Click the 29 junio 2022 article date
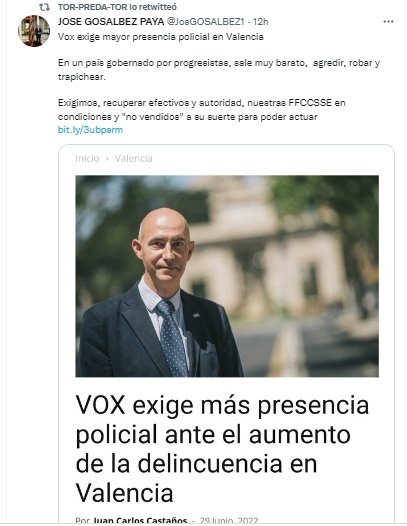Viewport: 407px width, 526px height. pyautogui.click(x=229, y=520)
